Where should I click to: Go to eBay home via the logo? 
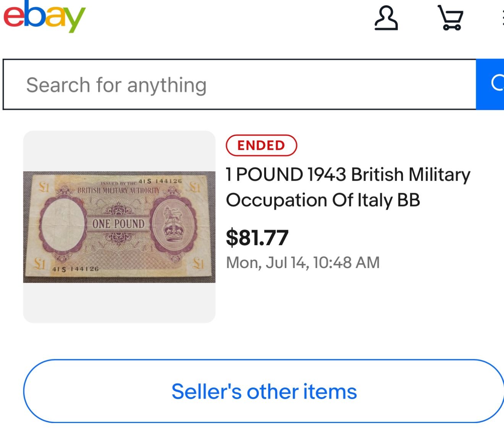coord(44,16)
